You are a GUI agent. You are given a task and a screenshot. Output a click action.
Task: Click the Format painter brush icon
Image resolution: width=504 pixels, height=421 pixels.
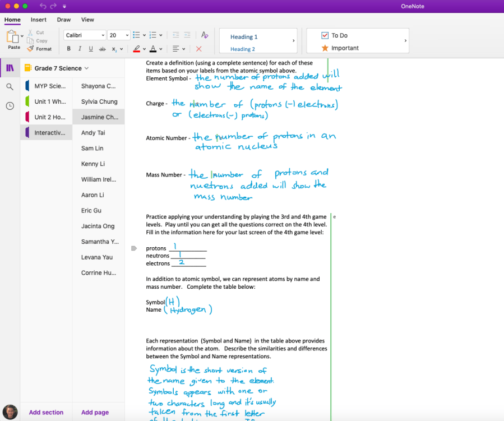click(30, 49)
